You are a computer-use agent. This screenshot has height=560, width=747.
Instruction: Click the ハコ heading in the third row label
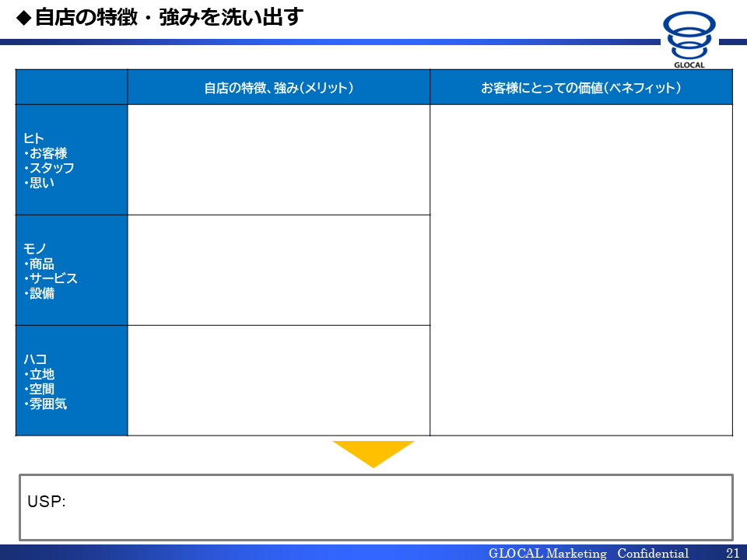coord(35,359)
